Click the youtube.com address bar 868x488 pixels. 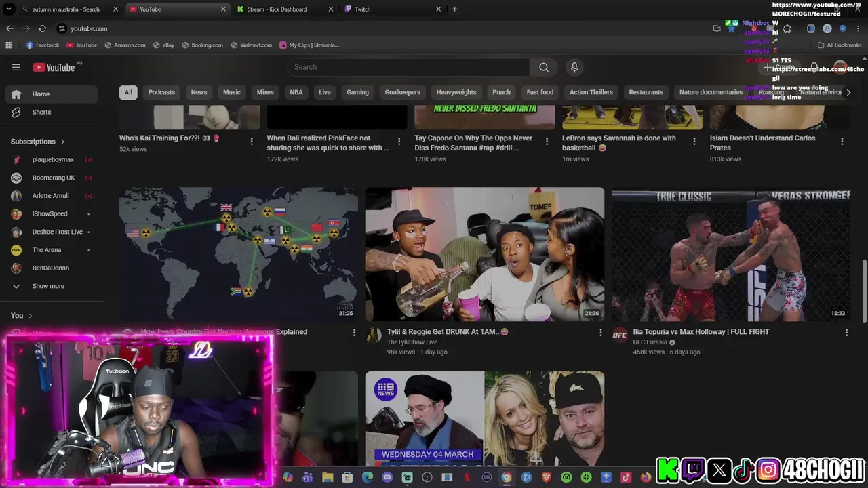(x=380, y=28)
